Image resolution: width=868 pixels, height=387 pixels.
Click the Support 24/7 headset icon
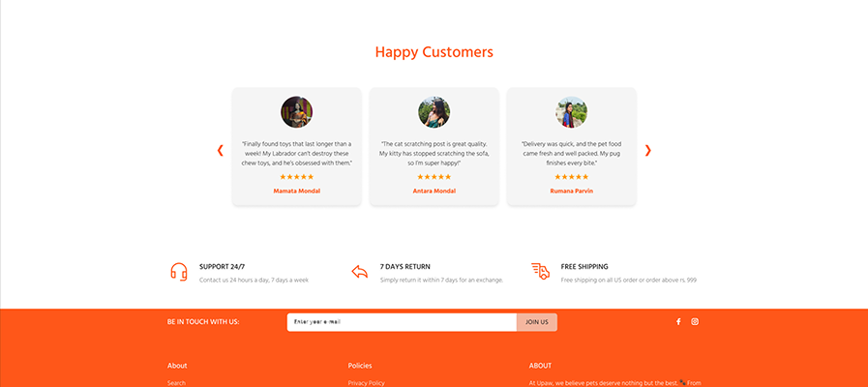(179, 272)
